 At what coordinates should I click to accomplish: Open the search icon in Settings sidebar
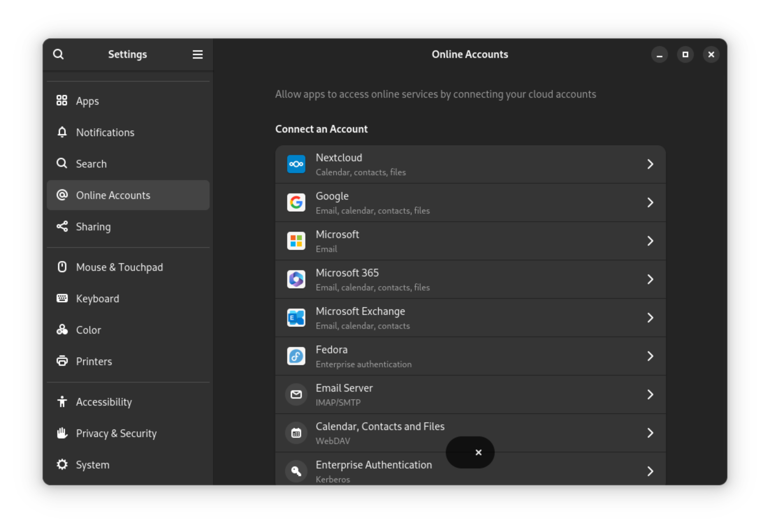point(59,54)
